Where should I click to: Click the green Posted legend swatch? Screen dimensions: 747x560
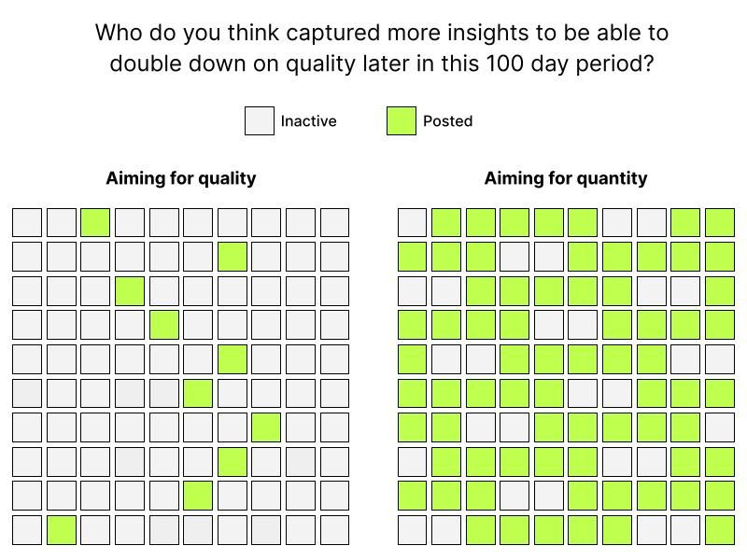[402, 121]
